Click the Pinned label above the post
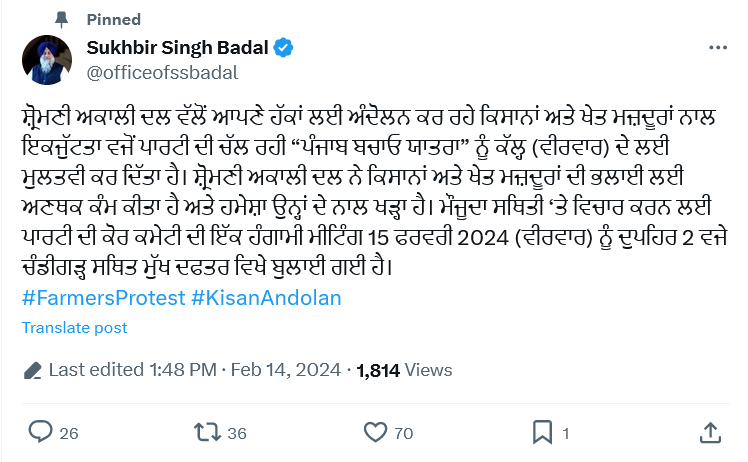Screen dimensions: 748x462 click(113, 19)
